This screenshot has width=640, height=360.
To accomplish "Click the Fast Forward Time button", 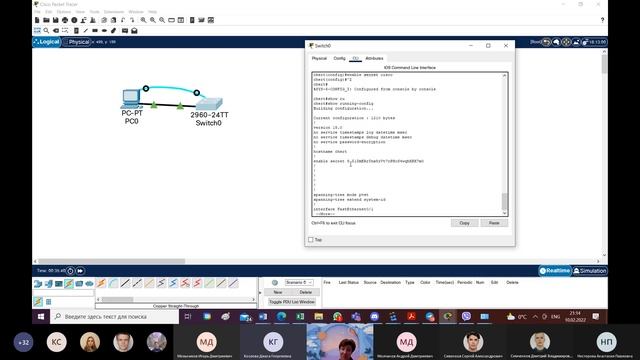I will point(80,271).
